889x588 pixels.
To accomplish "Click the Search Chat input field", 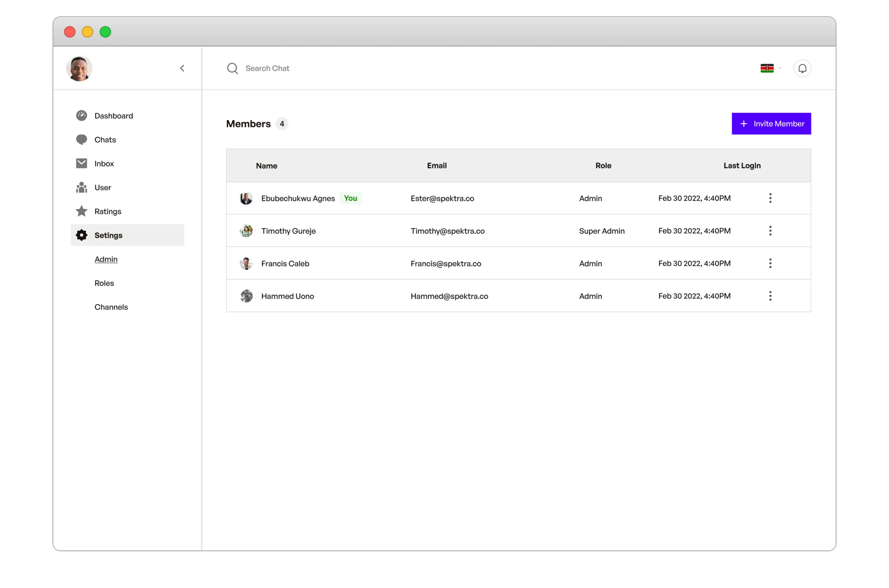I will click(x=304, y=69).
